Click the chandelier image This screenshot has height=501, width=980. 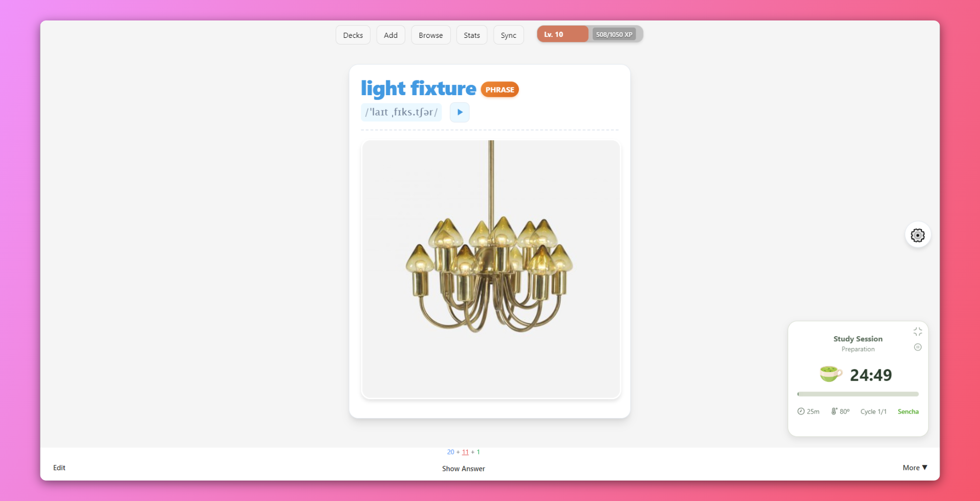pos(491,269)
